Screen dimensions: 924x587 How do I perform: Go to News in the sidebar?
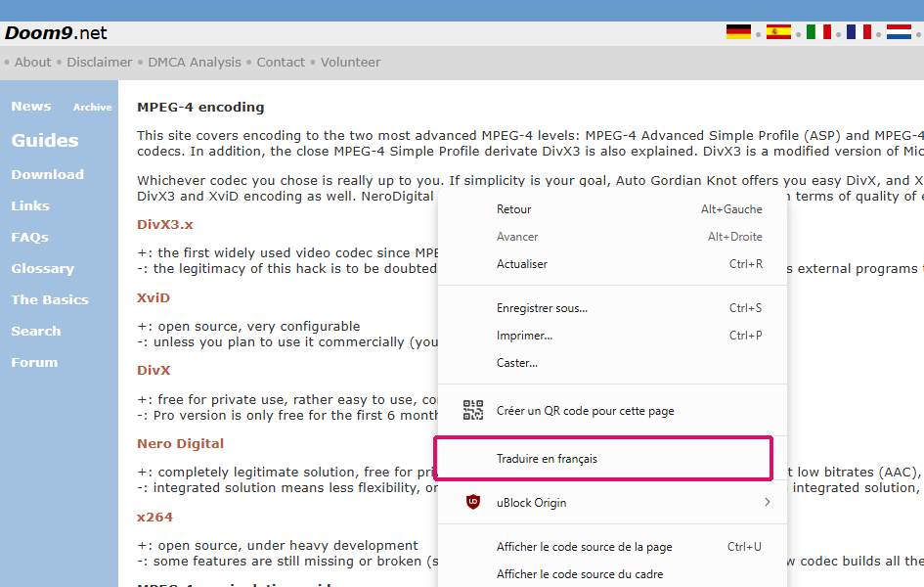pyautogui.click(x=31, y=106)
